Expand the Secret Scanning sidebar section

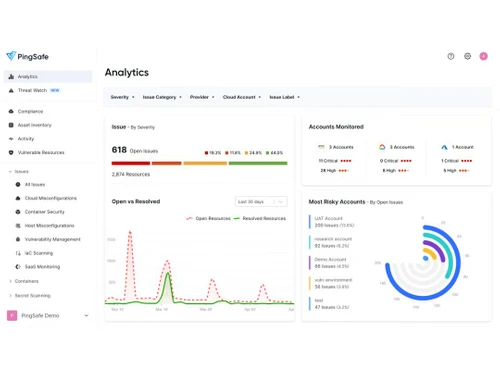[10, 296]
